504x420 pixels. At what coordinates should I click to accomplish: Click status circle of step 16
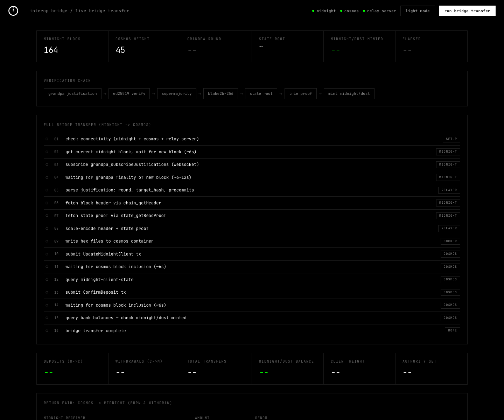tap(47, 331)
